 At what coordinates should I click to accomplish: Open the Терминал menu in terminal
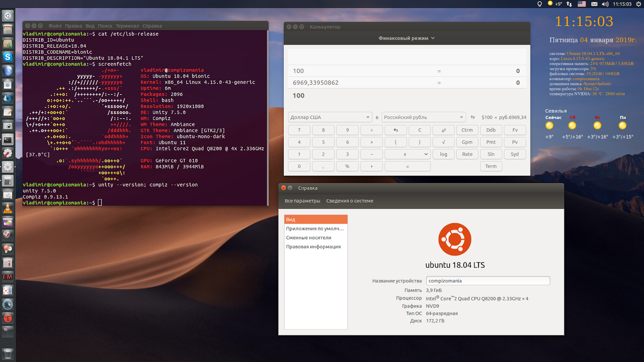(x=127, y=26)
